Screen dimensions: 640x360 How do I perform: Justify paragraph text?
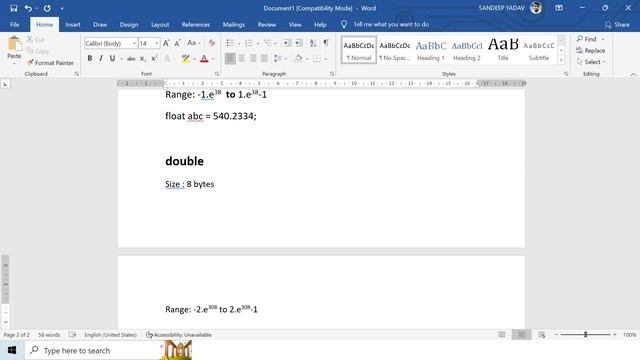pos(264,59)
